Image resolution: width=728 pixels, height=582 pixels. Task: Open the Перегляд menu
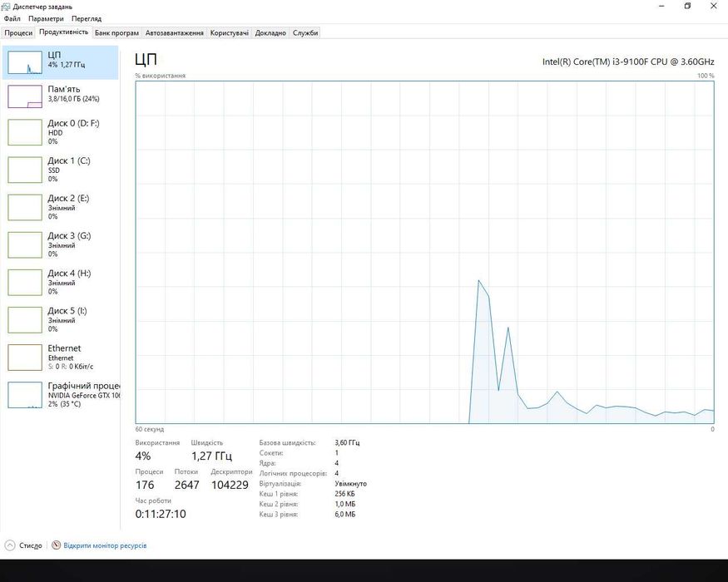coord(87,18)
